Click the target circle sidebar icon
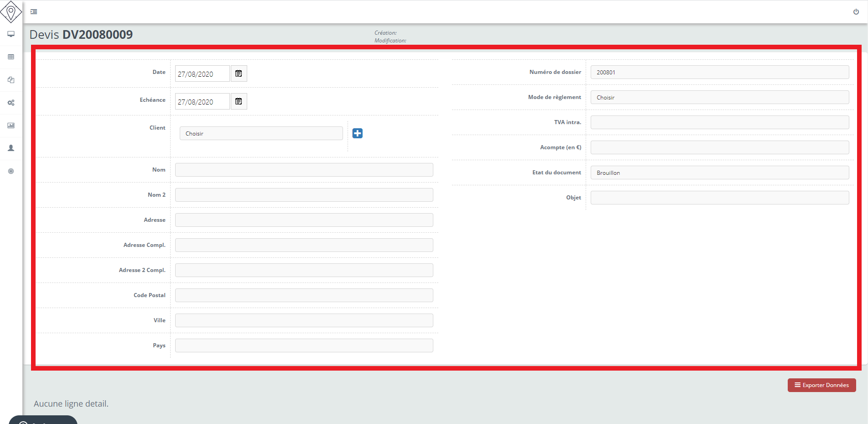The height and width of the screenshot is (424, 868). pyautogui.click(x=11, y=171)
